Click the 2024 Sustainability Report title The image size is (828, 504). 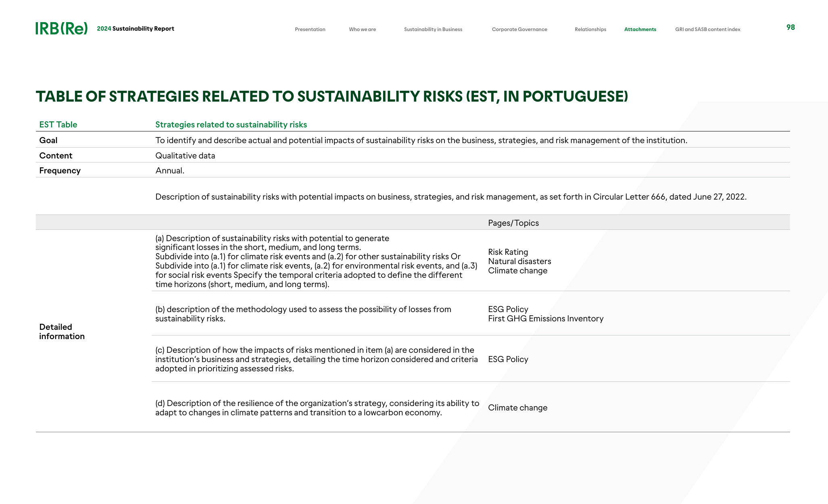(x=136, y=29)
